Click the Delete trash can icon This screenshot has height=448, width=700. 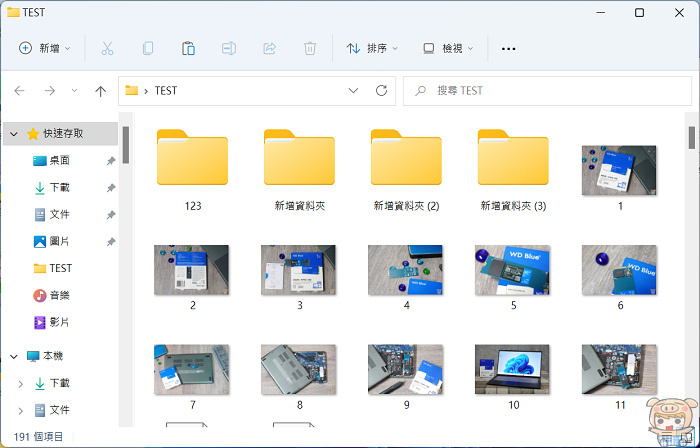(x=310, y=48)
